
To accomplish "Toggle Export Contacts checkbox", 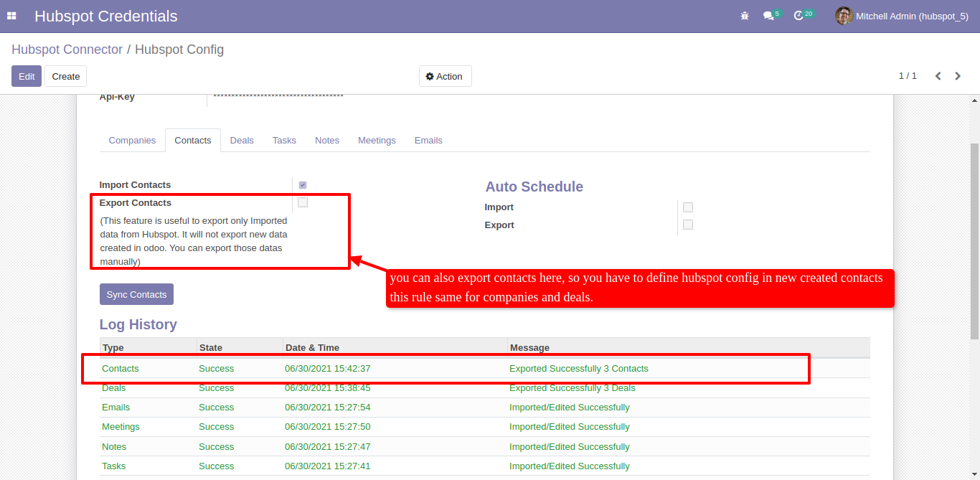I will tap(303, 202).
